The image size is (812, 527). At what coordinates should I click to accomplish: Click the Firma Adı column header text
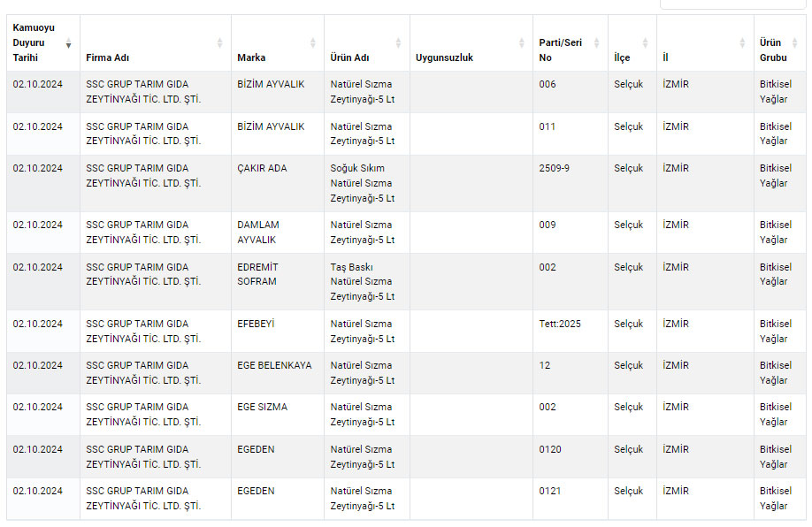[107, 57]
